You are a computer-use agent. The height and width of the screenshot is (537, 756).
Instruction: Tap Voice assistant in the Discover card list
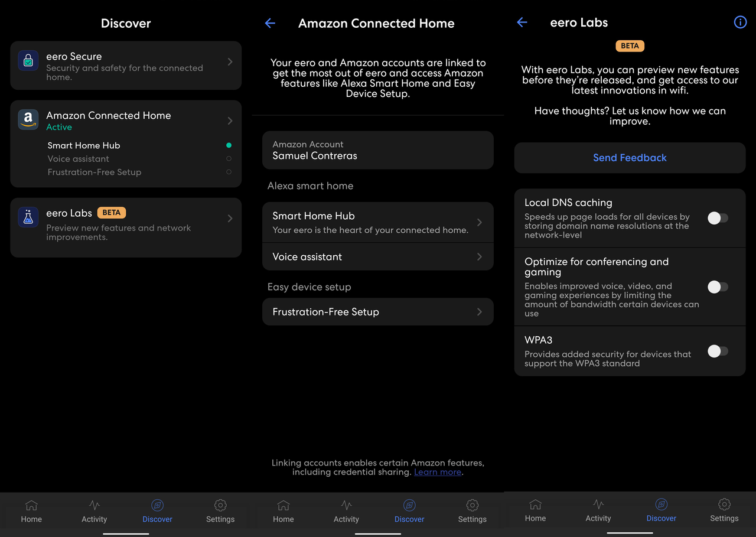79,159
